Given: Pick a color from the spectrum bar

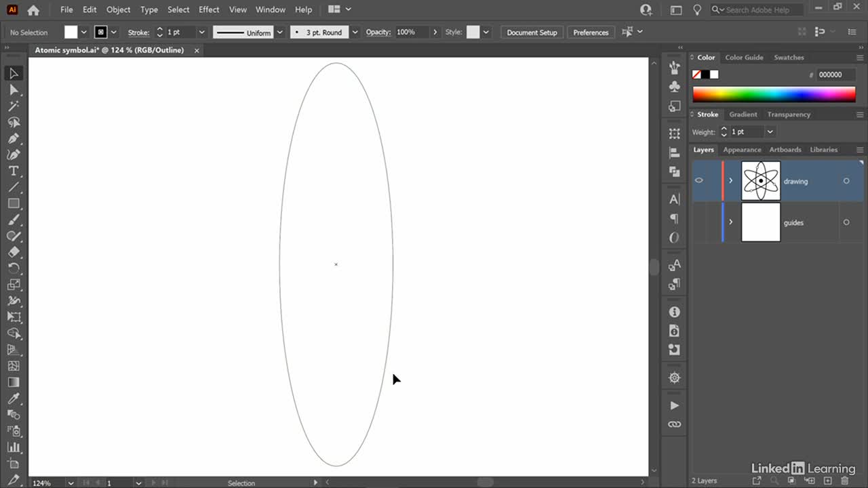Looking at the screenshot, I should coord(774,94).
